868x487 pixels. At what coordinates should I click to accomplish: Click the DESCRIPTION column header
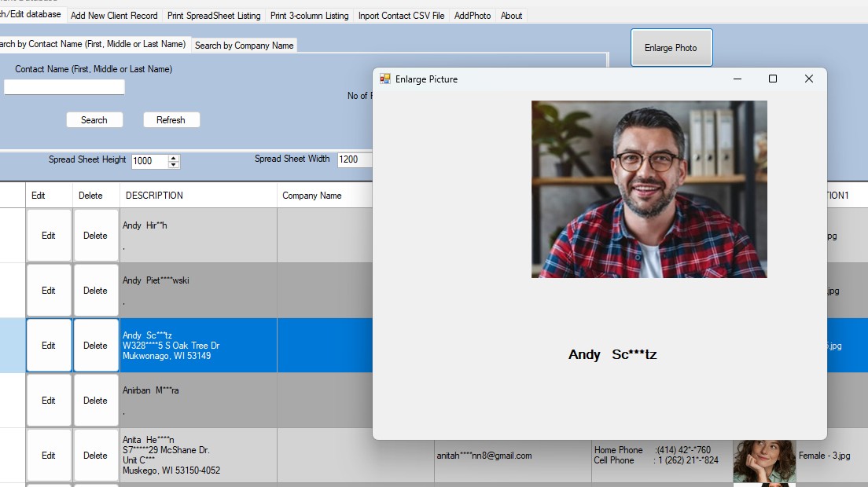pyautogui.click(x=198, y=195)
